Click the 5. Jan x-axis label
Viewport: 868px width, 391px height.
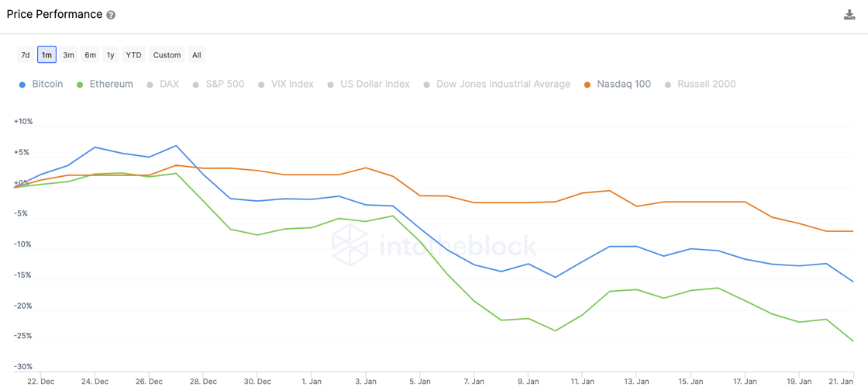(x=419, y=382)
